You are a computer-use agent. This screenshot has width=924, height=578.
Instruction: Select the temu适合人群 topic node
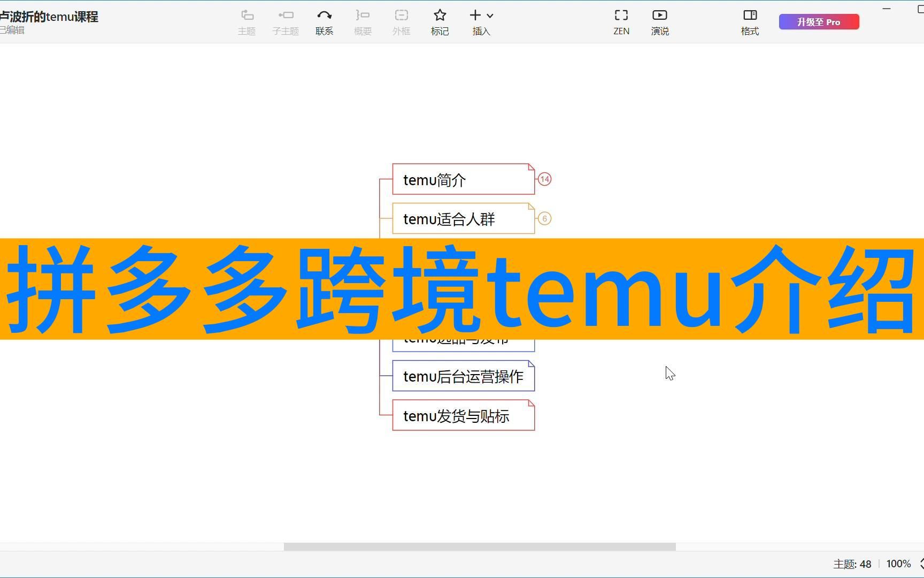click(464, 218)
